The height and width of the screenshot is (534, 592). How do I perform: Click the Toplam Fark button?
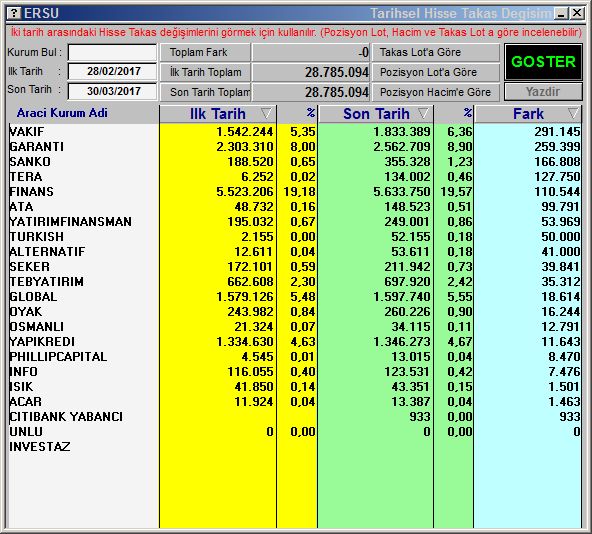coord(205,52)
